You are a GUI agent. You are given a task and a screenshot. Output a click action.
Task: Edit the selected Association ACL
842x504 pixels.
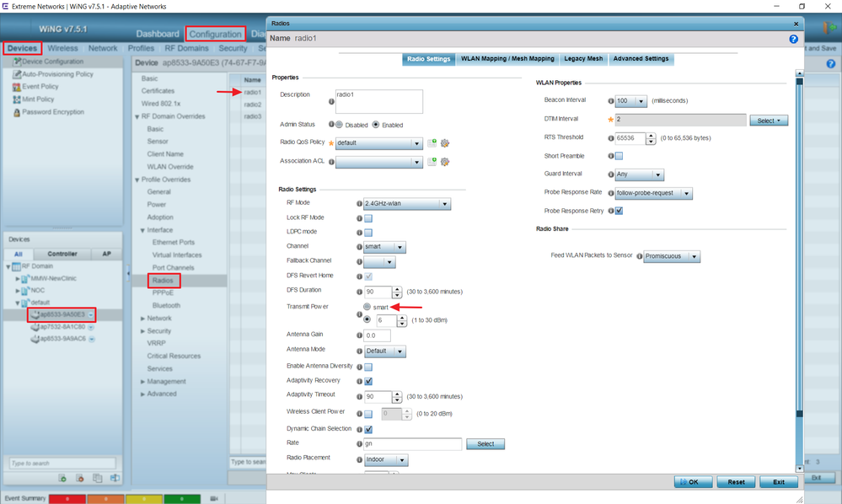coord(445,162)
